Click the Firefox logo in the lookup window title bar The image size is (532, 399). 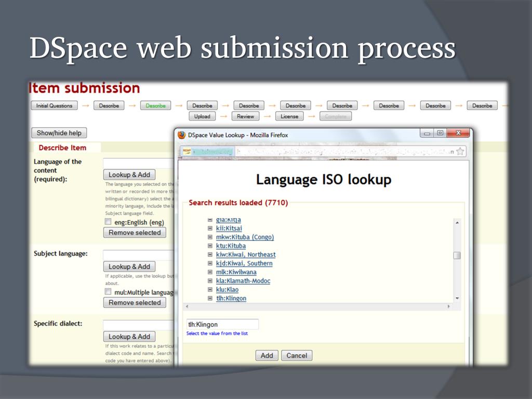(x=181, y=135)
